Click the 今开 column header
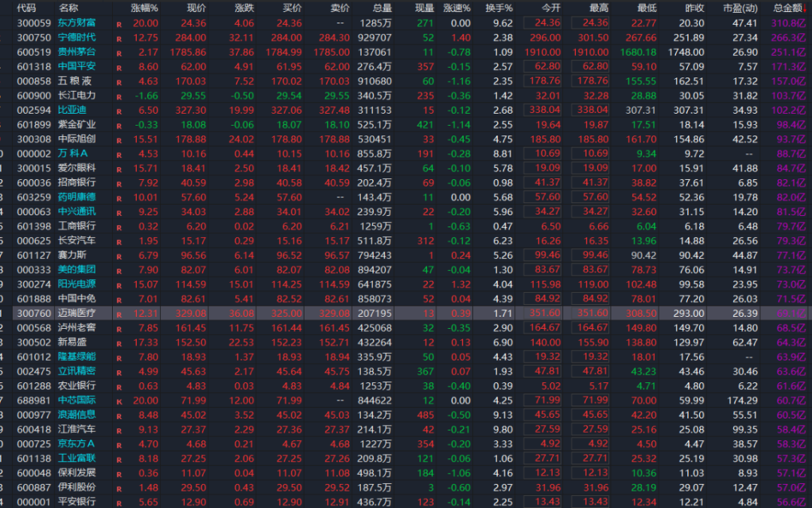This screenshot has width=812, height=508. (551, 8)
